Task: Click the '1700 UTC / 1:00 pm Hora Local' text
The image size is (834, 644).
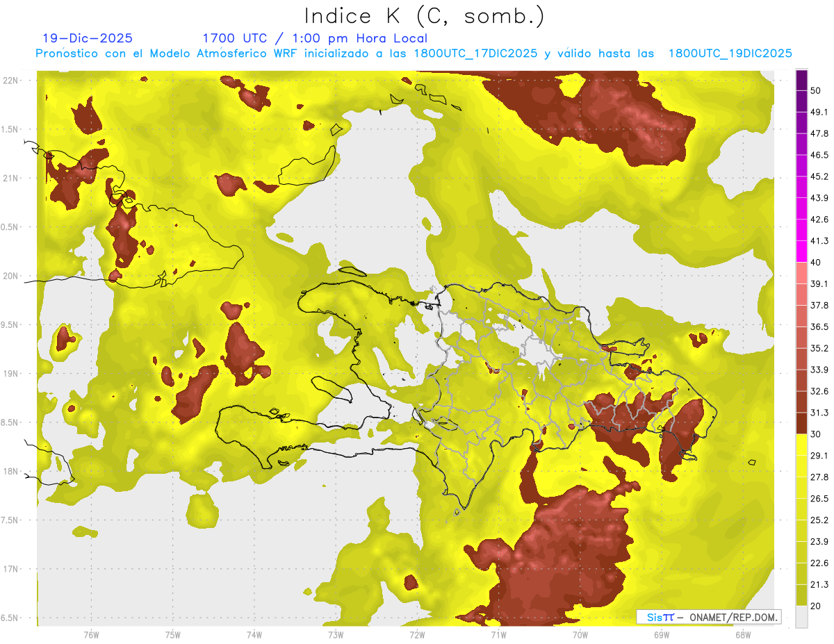Action: point(315,39)
